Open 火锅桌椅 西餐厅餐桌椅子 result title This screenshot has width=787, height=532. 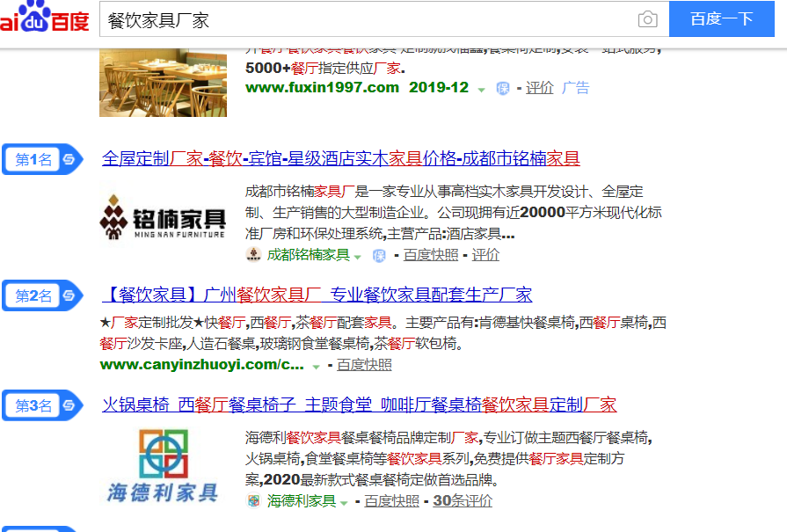[x=360, y=404]
